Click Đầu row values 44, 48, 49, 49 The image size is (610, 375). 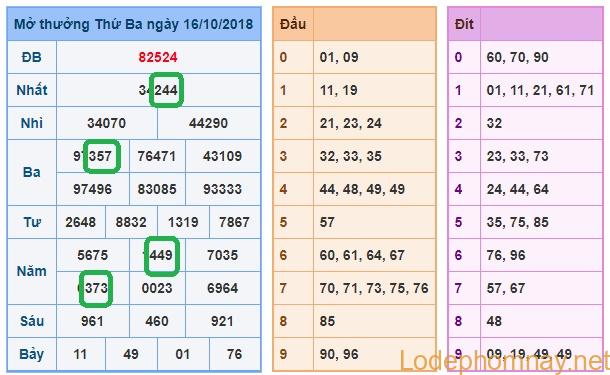point(362,189)
